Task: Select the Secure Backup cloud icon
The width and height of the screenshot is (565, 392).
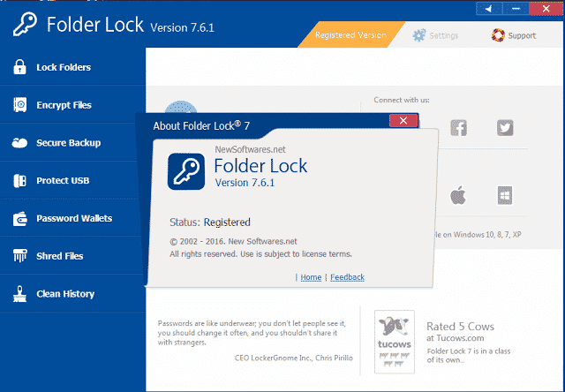Action: tap(19, 143)
